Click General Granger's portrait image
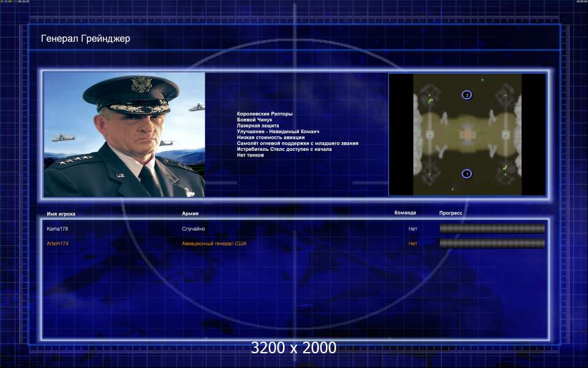Screen dimensions: 588x368 click(x=124, y=135)
